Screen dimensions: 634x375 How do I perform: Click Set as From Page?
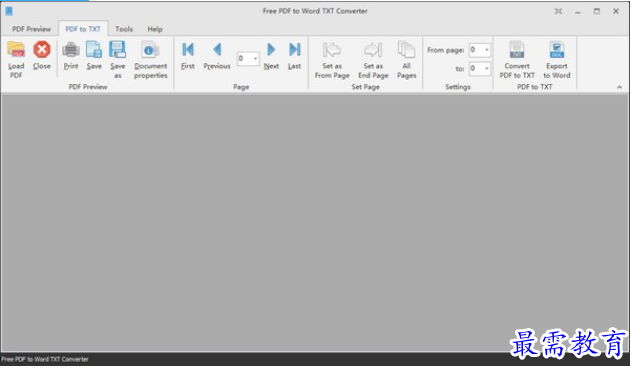click(x=332, y=59)
